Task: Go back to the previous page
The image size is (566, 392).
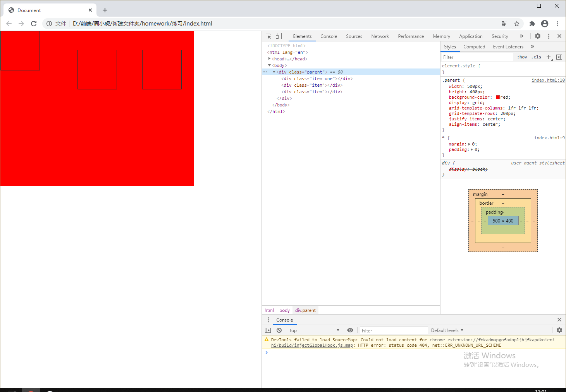Action: (x=9, y=24)
